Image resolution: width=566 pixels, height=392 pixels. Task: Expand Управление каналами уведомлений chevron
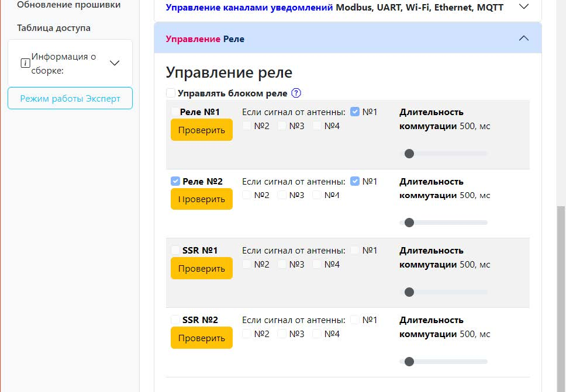pyautogui.click(x=524, y=6)
